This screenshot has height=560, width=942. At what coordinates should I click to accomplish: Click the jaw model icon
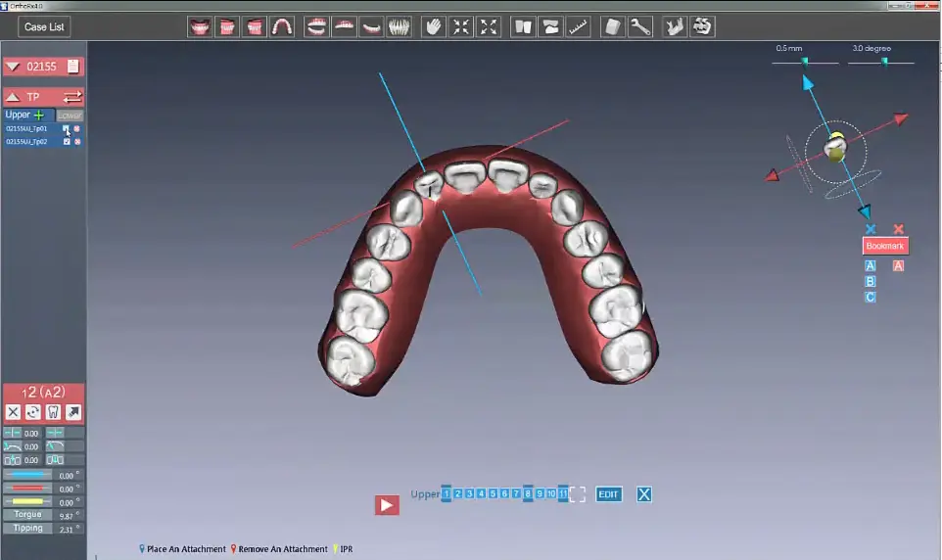coord(675,27)
